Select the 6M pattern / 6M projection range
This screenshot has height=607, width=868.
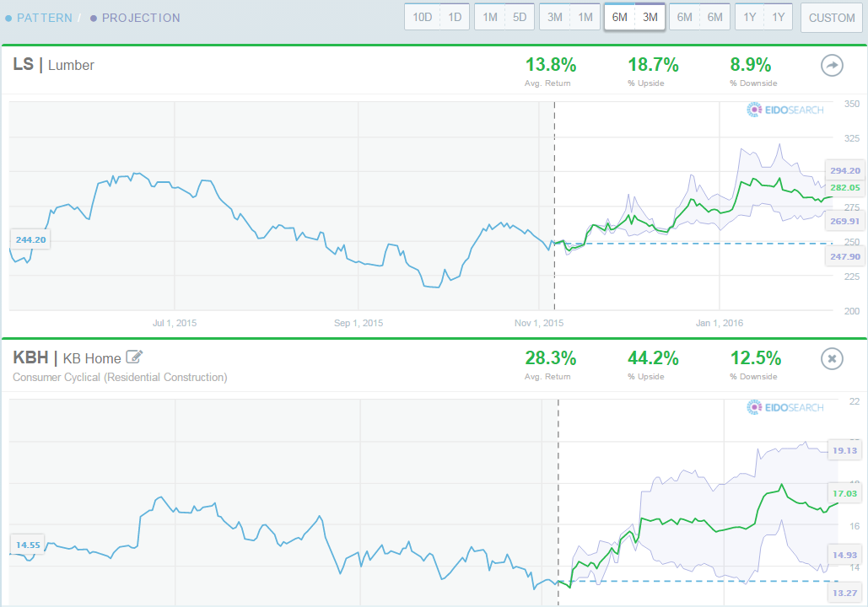(x=700, y=17)
